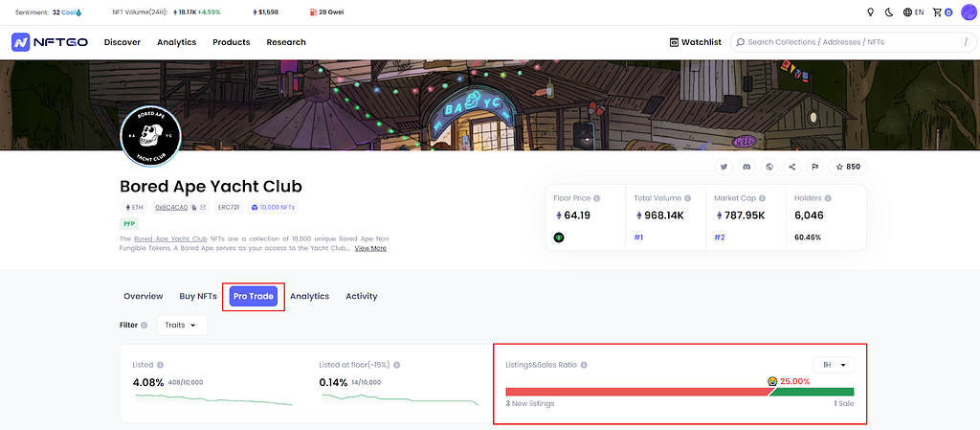The width and height of the screenshot is (980, 430).
Task: Click the flag report icon
Action: pyautogui.click(x=815, y=167)
